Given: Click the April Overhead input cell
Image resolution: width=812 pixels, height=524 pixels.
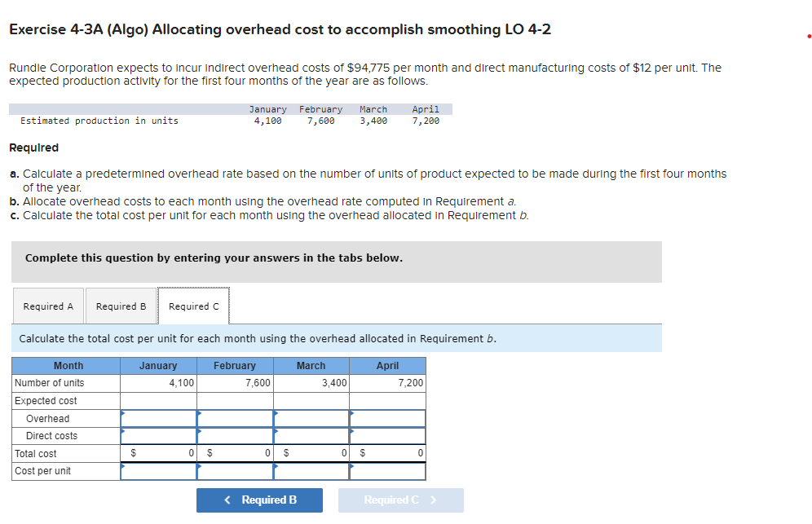Looking at the screenshot, I should pyautogui.click(x=387, y=417).
